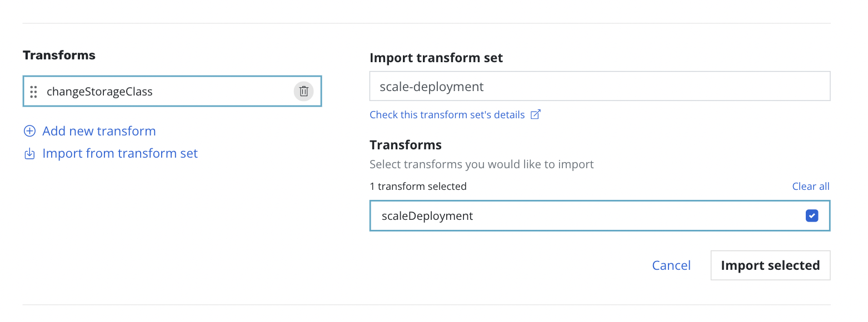The width and height of the screenshot is (868, 322).
Task: Open Check this transform set's details link
Action: pyautogui.click(x=447, y=115)
